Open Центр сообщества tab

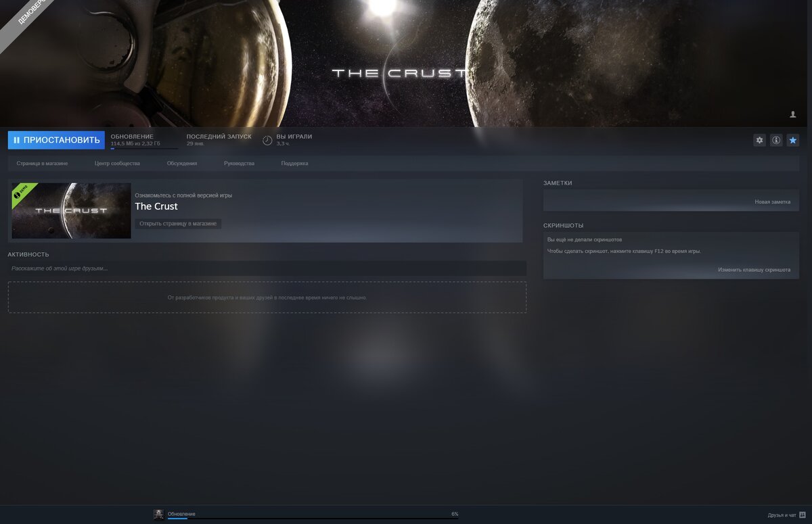pos(117,164)
